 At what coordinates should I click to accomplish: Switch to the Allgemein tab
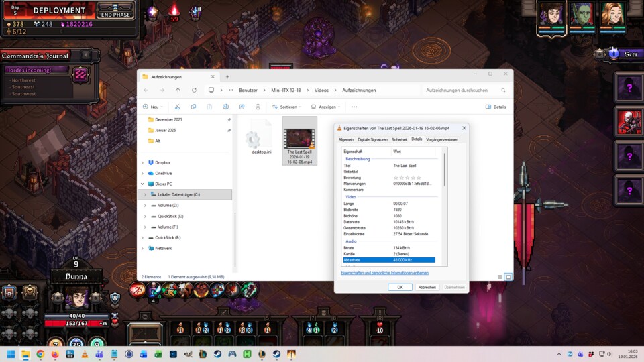[x=346, y=139]
